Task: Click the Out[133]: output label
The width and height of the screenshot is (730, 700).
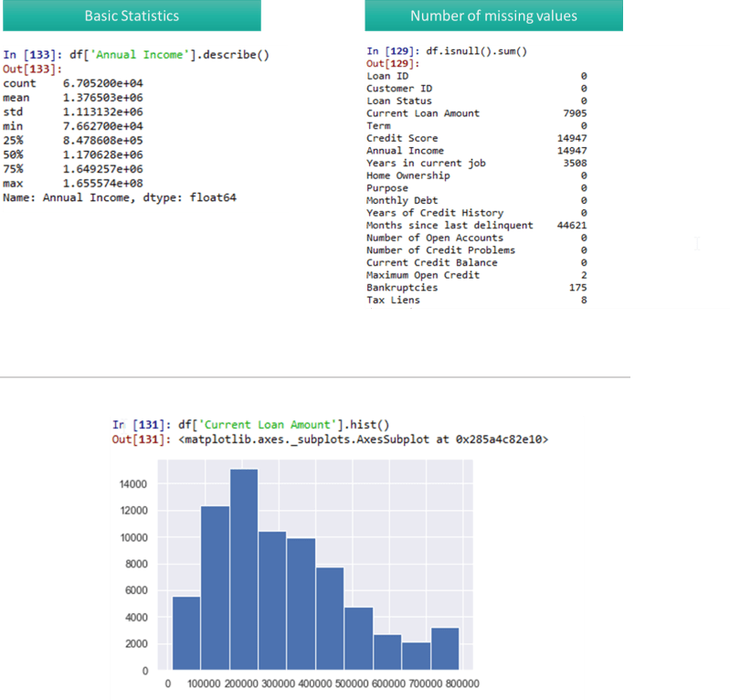Action: [x=32, y=69]
